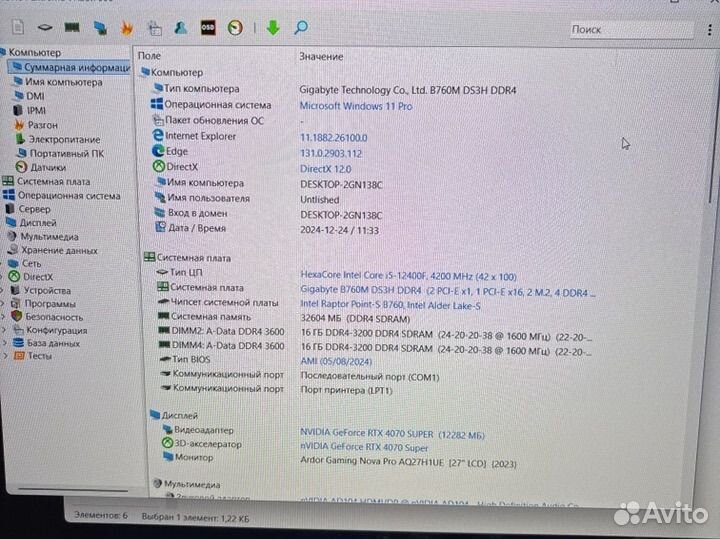Select the DIMM4: A-Data DDR4 3600 row
The image size is (720, 539).
click(x=375, y=348)
